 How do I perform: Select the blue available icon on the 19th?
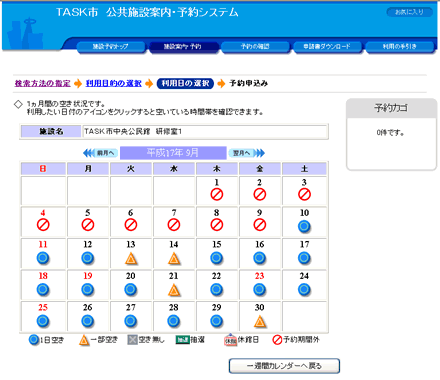88,290
